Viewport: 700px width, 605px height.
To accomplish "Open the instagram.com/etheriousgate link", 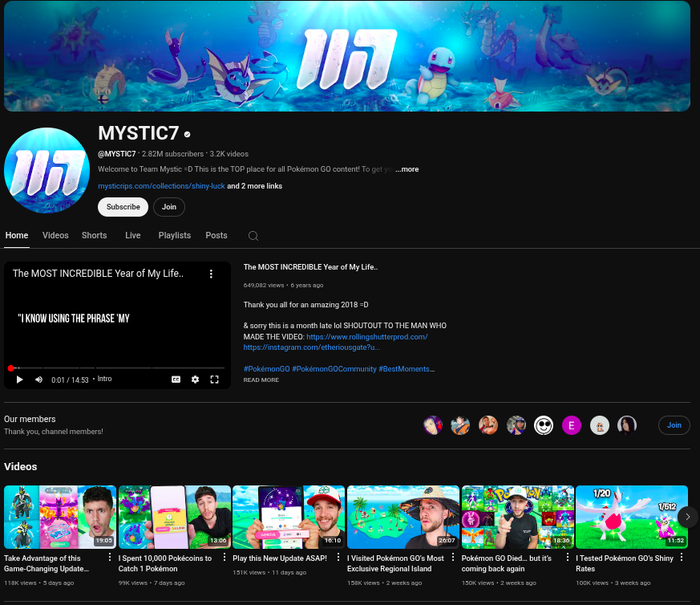I will [x=312, y=347].
